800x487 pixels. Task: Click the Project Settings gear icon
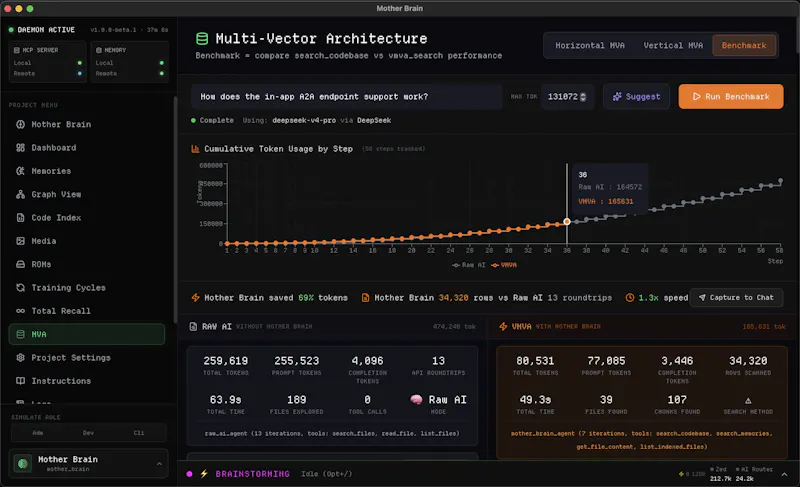coord(20,357)
